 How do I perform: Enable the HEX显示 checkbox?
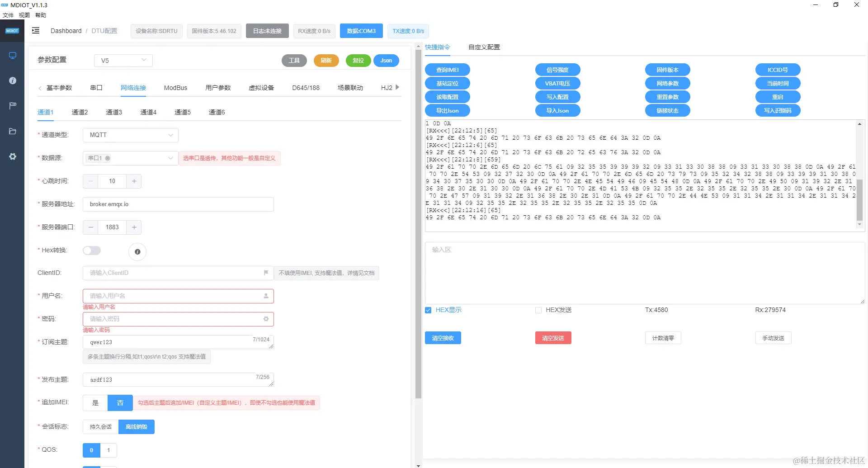(428, 310)
